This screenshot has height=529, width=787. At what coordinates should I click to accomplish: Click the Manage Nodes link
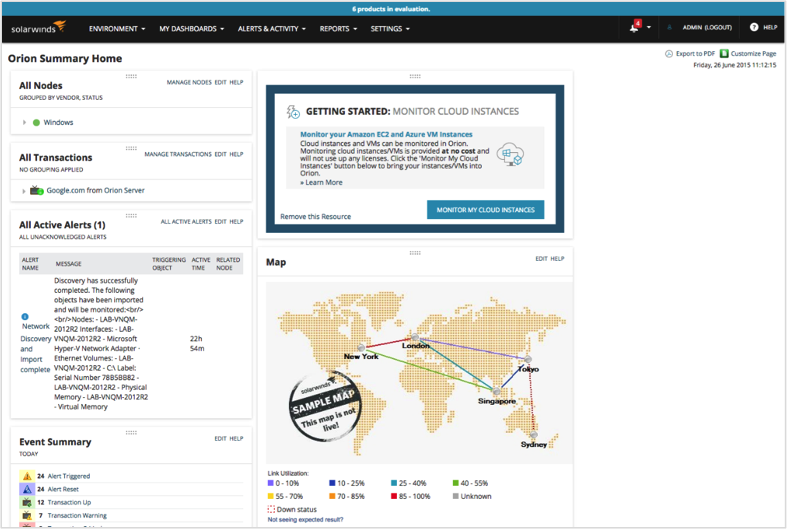click(188, 83)
